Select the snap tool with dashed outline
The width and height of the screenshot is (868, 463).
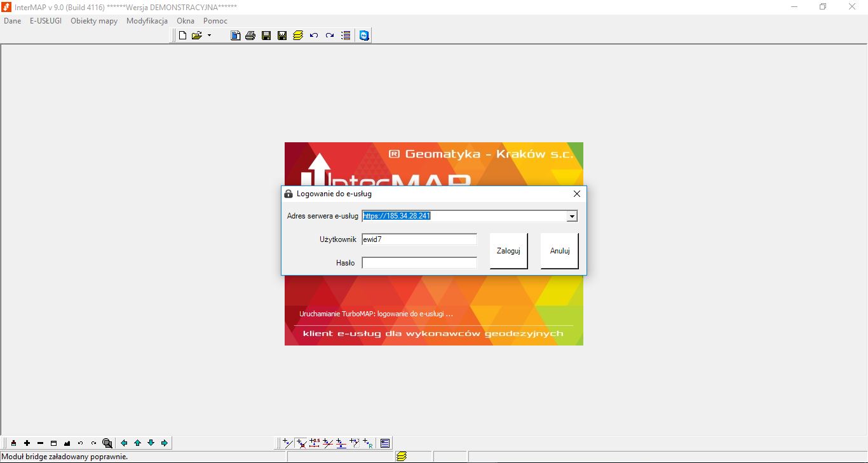point(355,443)
